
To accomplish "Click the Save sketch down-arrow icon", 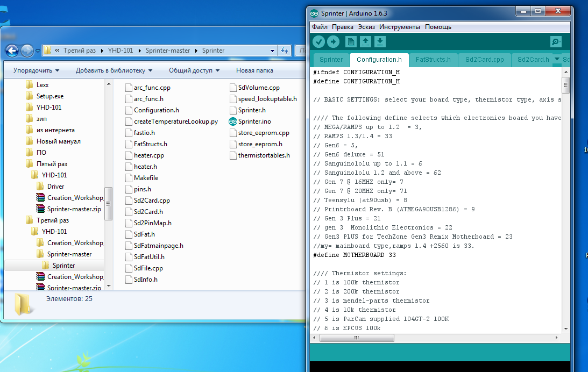I will (380, 41).
